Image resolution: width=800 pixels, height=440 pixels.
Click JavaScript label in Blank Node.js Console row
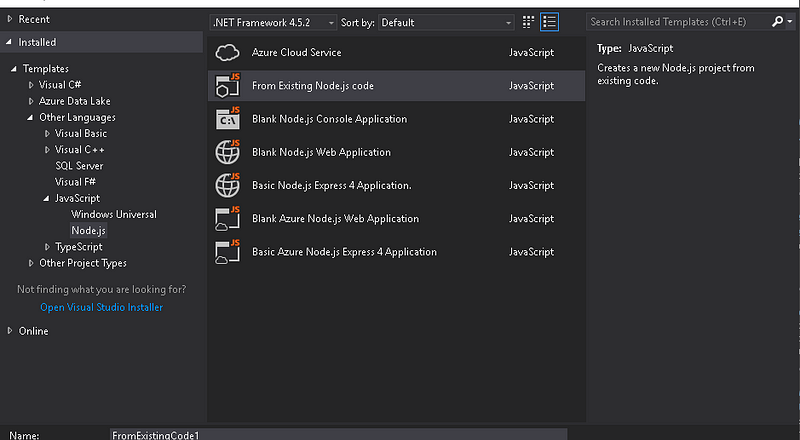coord(531,119)
